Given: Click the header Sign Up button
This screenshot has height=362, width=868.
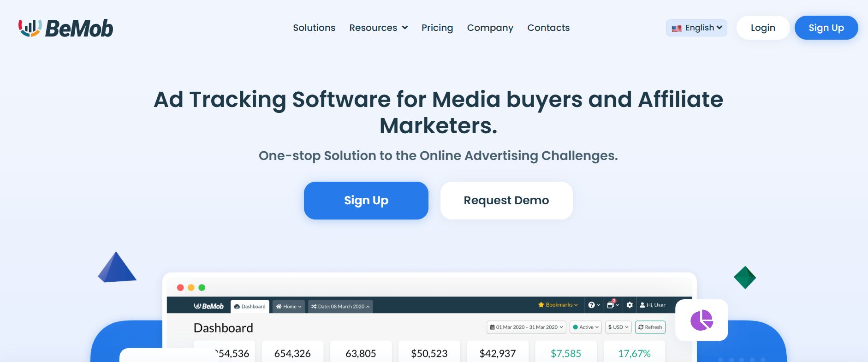Looking at the screenshot, I should [x=826, y=28].
